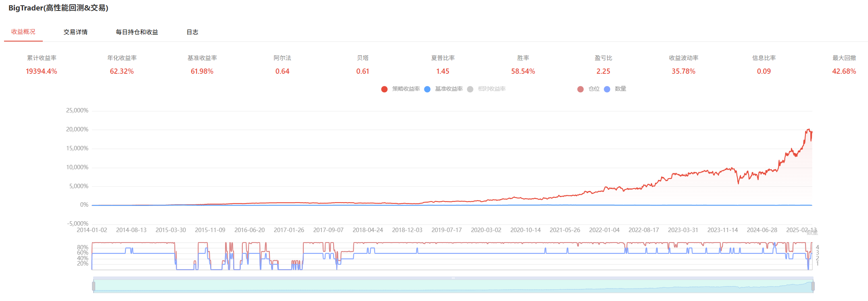Open the 每日持仓和收益 tab

137,32
